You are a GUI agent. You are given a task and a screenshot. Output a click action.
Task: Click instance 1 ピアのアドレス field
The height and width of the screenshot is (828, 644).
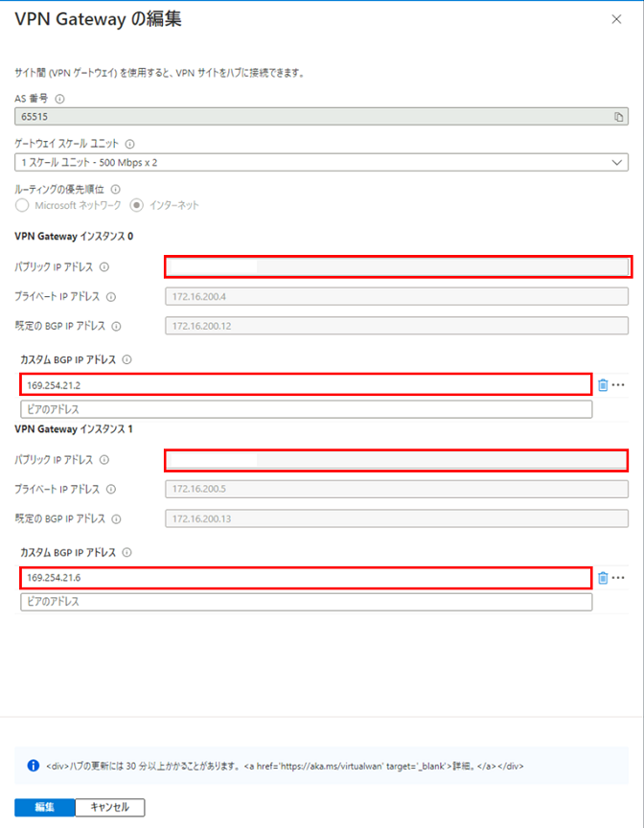(306, 602)
